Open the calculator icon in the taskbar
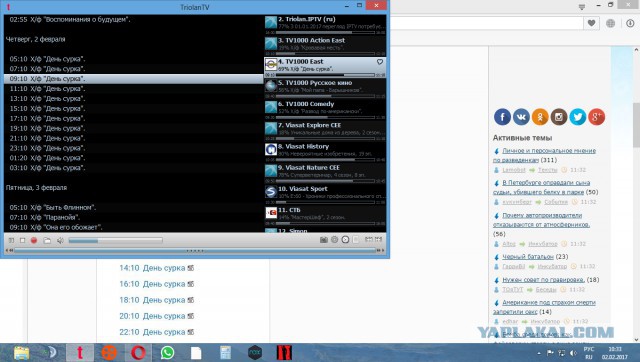The width and height of the screenshot is (640, 362). 225,353
